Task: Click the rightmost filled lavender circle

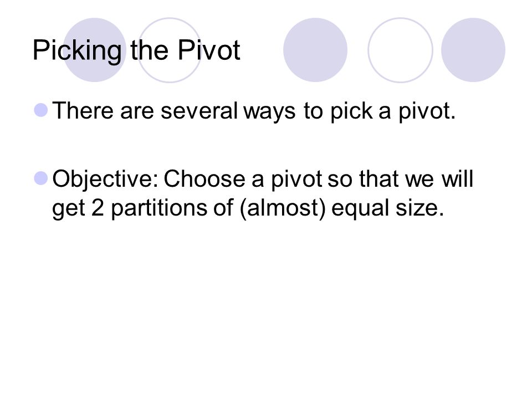Action: tap(473, 50)
